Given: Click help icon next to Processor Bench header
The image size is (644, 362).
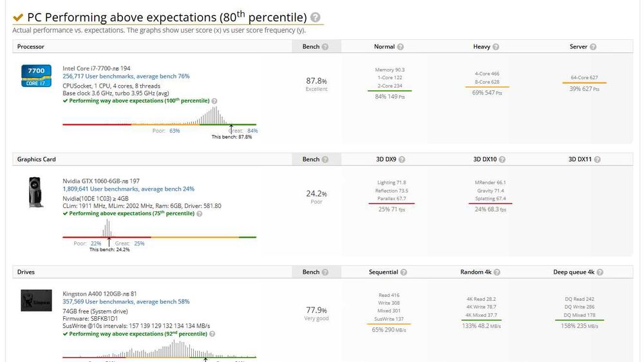Looking at the screenshot, I should click(x=325, y=47).
